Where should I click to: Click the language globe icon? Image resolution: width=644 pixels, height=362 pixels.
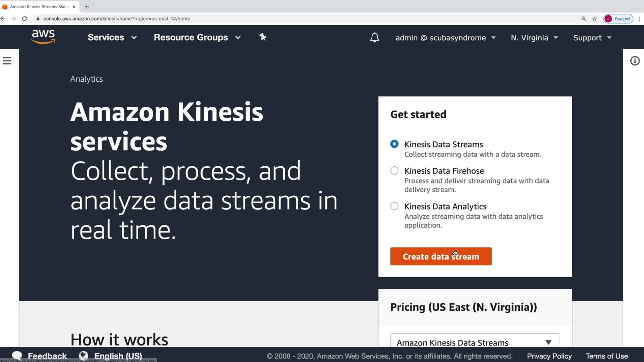coord(84,355)
